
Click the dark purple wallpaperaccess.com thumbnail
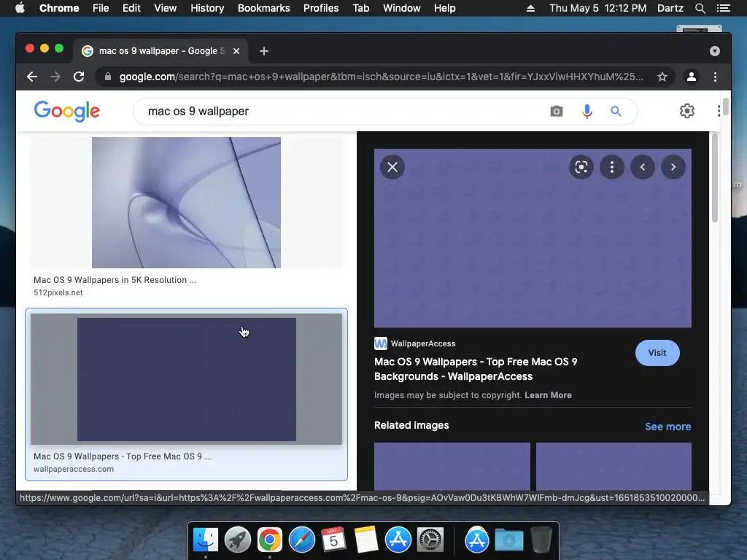pyautogui.click(x=186, y=379)
